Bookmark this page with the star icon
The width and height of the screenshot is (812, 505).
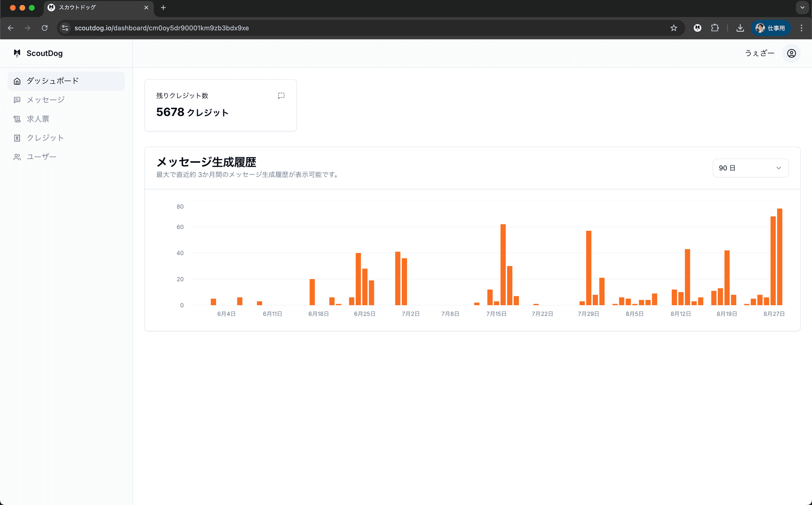coord(674,28)
